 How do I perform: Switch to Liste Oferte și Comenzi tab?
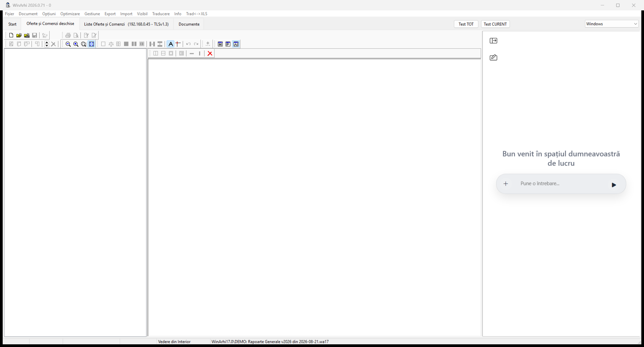[126, 24]
